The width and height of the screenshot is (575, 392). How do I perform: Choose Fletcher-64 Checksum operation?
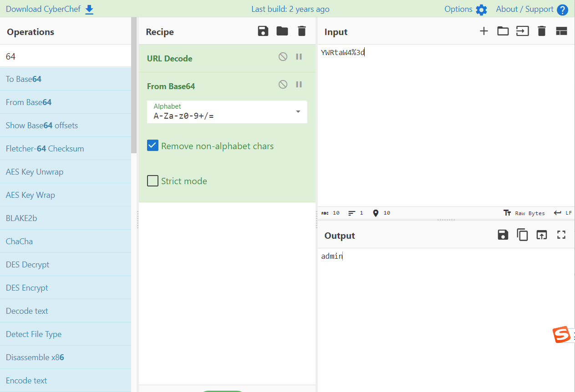coord(45,149)
